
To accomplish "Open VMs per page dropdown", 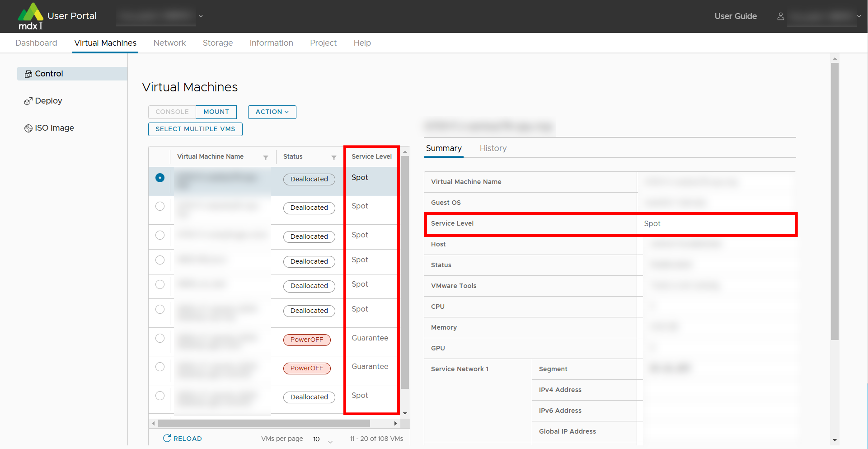I will point(323,439).
